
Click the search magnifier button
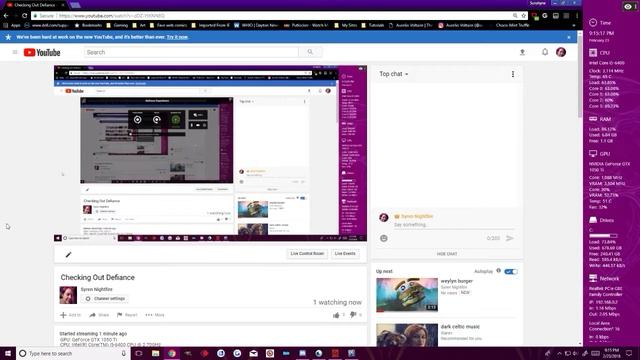click(310, 52)
